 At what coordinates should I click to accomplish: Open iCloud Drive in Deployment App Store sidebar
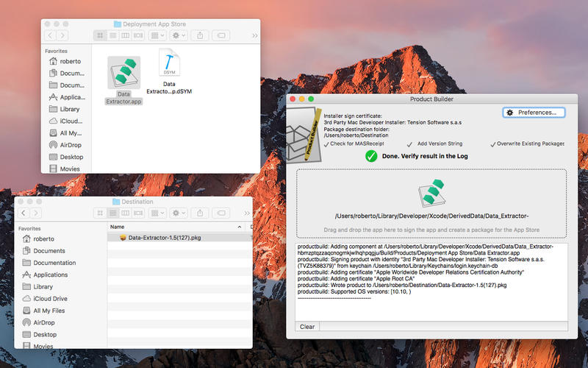66,121
